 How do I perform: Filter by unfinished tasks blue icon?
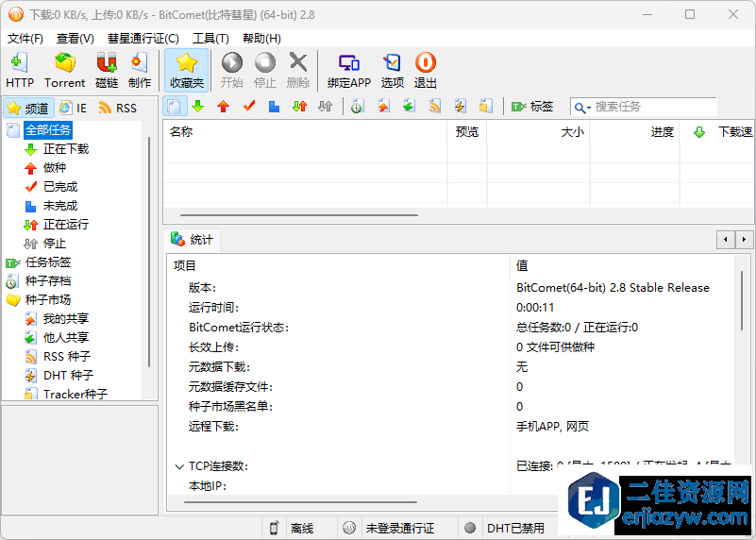(274, 106)
